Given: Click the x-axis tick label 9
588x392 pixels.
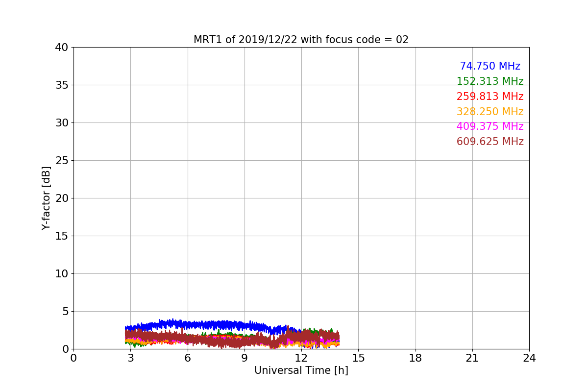Looking at the screenshot, I should coord(245,358).
